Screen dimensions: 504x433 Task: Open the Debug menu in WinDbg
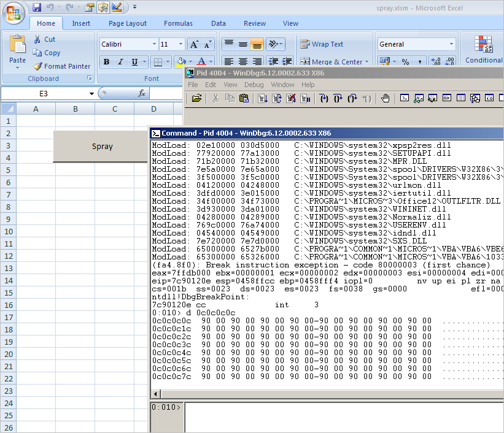point(254,85)
